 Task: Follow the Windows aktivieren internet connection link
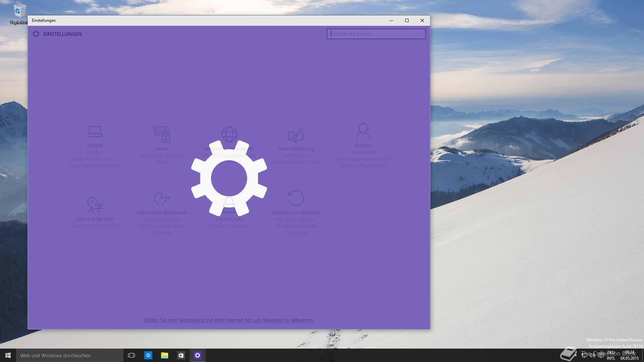click(x=229, y=320)
